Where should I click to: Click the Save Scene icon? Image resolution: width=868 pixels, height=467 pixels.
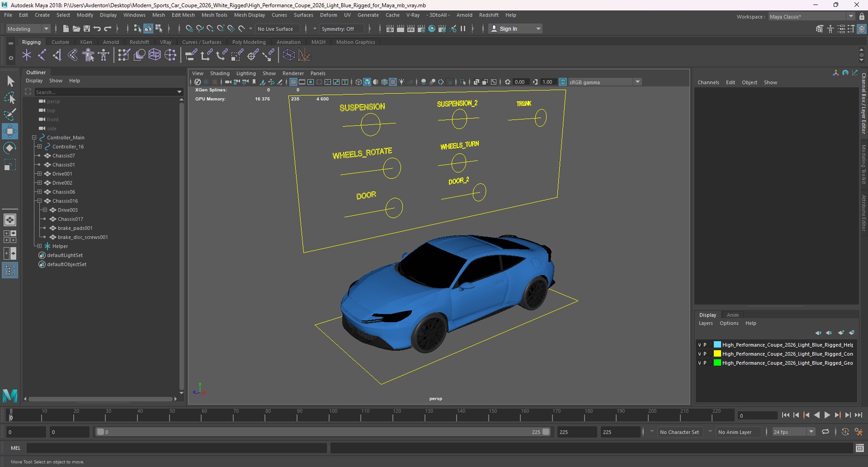(x=87, y=29)
